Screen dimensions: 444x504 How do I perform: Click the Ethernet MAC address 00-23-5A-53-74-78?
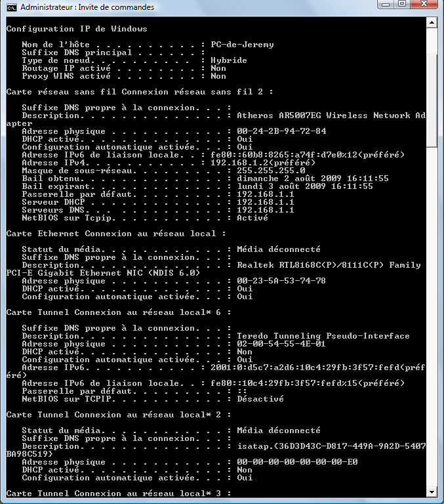(x=281, y=281)
